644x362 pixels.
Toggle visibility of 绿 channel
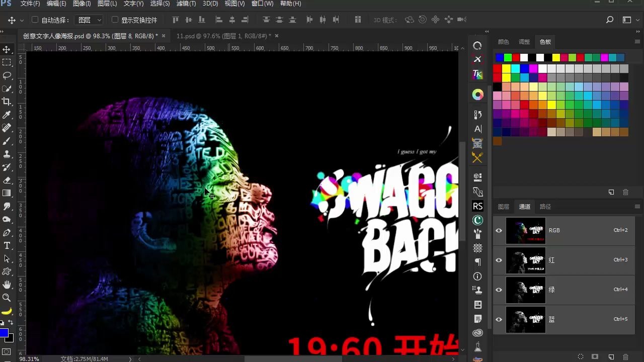point(499,290)
